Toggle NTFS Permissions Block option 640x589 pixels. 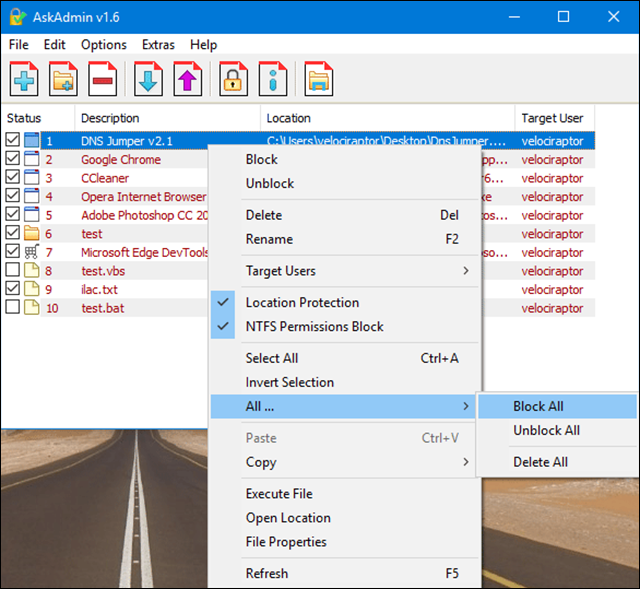(x=345, y=327)
